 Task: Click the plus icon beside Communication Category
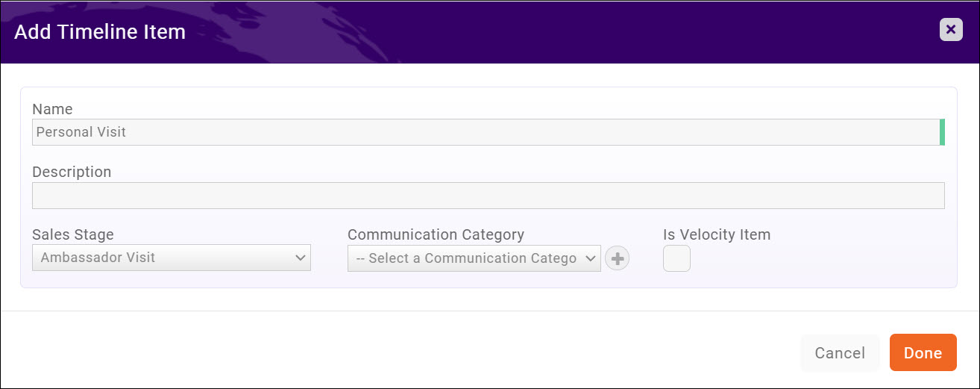pyautogui.click(x=617, y=258)
